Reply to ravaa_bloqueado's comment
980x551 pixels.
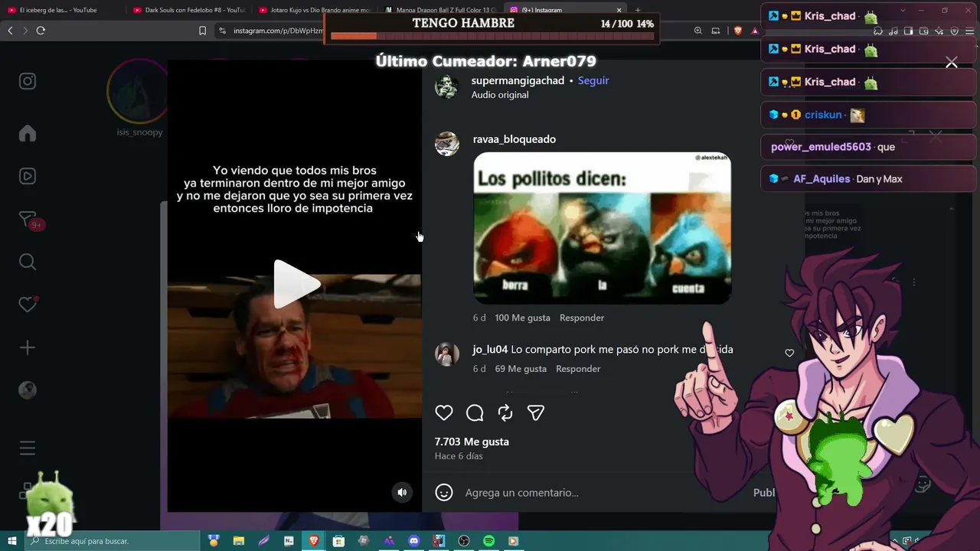(x=582, y=318)
